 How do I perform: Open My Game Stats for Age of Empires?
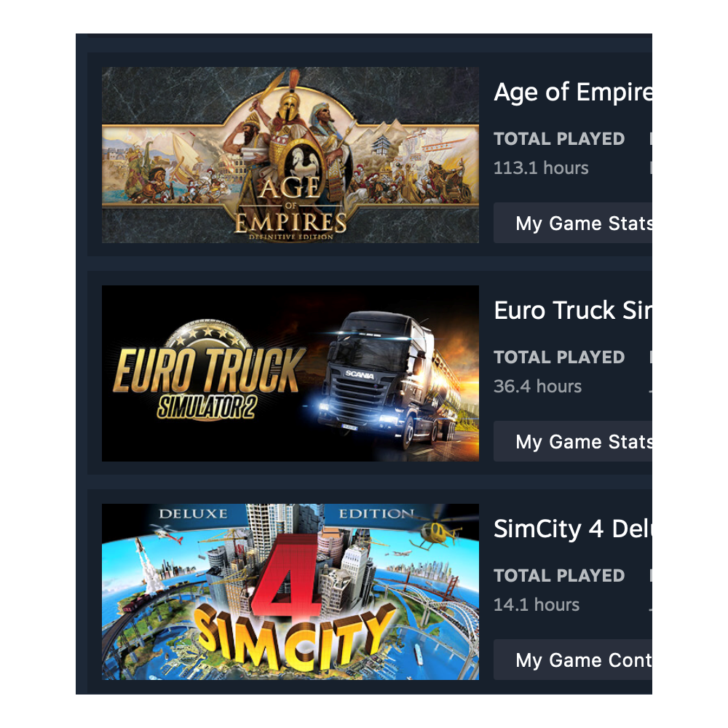tap(573, 223)
